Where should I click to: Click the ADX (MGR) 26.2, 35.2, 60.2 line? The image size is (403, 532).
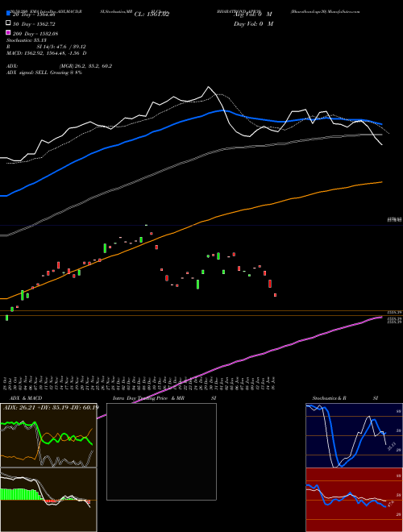pos(60,66)
